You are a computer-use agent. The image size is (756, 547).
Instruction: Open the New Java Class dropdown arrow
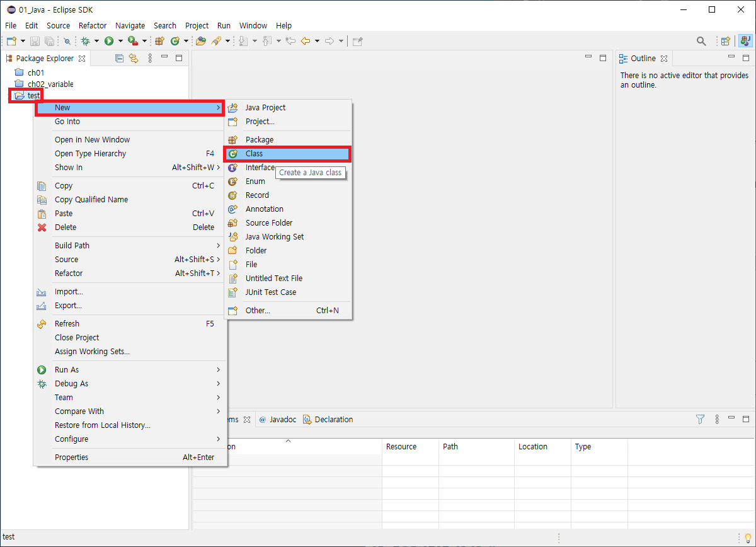pos(186,41)
